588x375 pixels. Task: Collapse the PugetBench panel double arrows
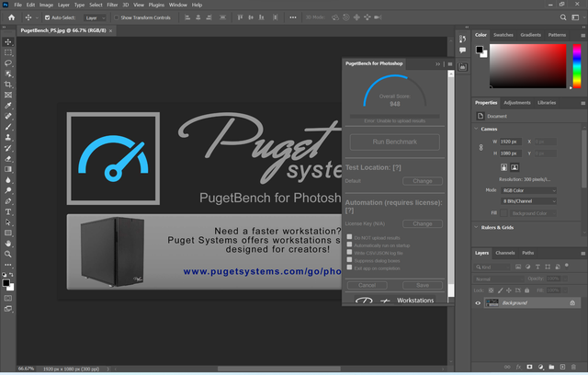(x=437, y=64)
